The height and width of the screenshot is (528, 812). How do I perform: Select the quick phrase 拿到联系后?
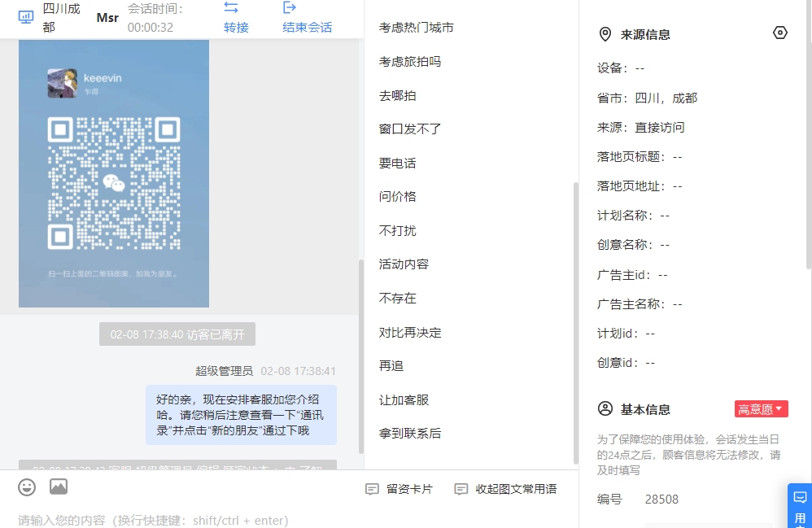click(x=410, y=434)
